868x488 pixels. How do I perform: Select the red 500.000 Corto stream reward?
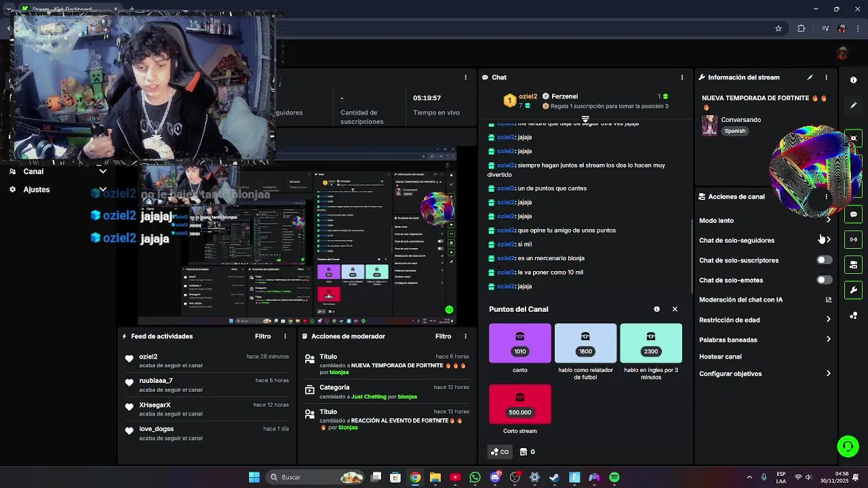(520, 404)
